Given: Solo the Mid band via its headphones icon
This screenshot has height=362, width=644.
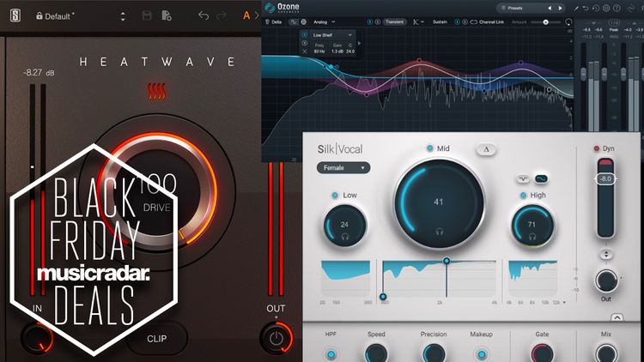Looking at the screenshot, I should click(439, 232).
